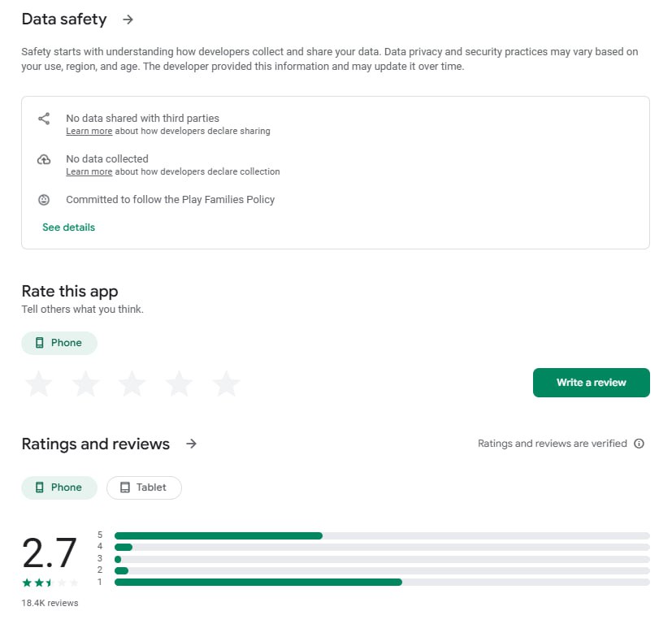Click the 5-star rating distribution bar
This screenshot has width=672, height=624.
(x=382, y=535)
